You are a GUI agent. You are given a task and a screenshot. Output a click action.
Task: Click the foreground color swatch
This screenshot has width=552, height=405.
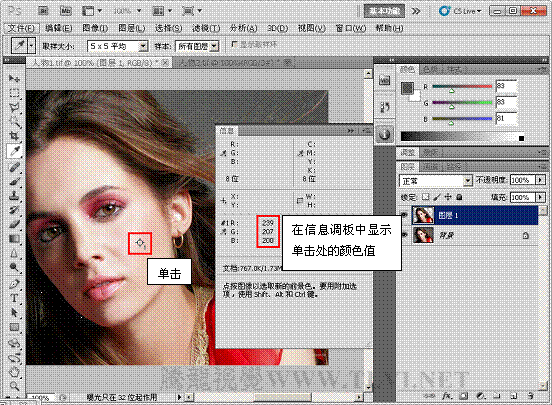(407, 88)
